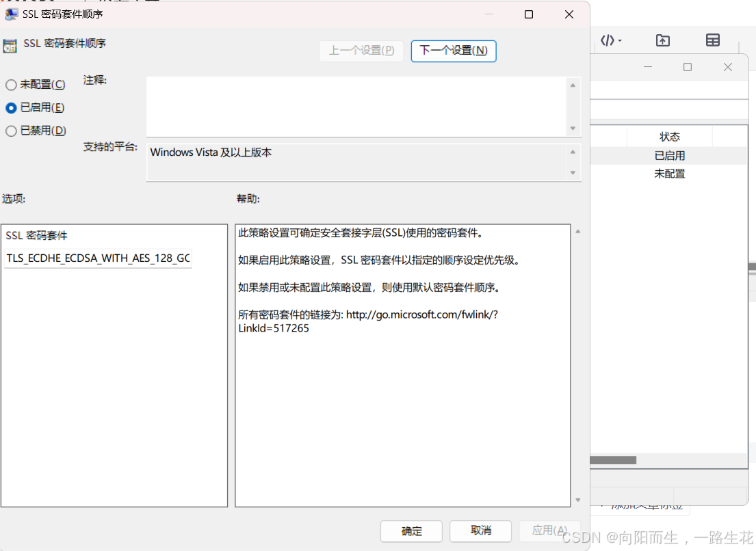Screen dimensions: 756x551
Task: Click the horizontal scrollbar in the background window
Action: [613, 460]
